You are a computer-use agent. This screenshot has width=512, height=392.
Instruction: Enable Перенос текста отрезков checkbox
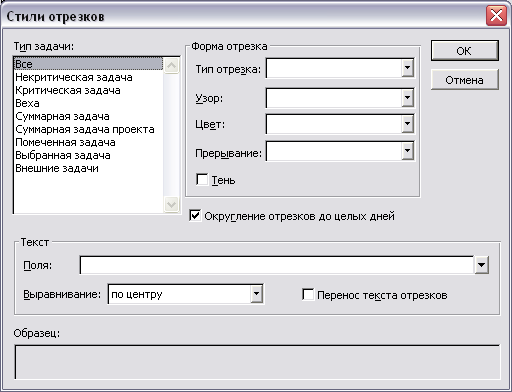[x=308, y=295]
